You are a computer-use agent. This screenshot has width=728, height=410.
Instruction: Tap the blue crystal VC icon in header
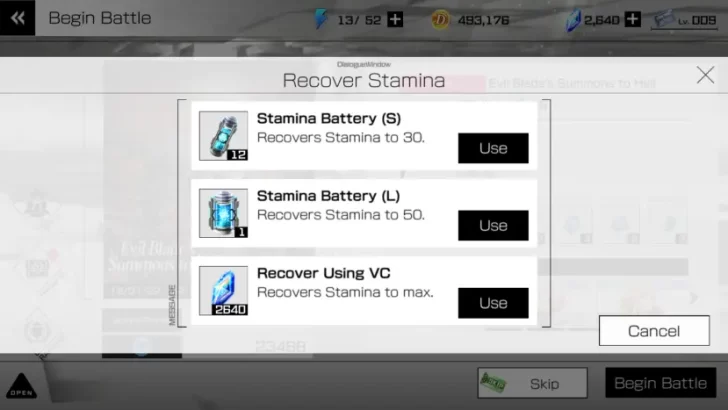click(x=573, y=21)
